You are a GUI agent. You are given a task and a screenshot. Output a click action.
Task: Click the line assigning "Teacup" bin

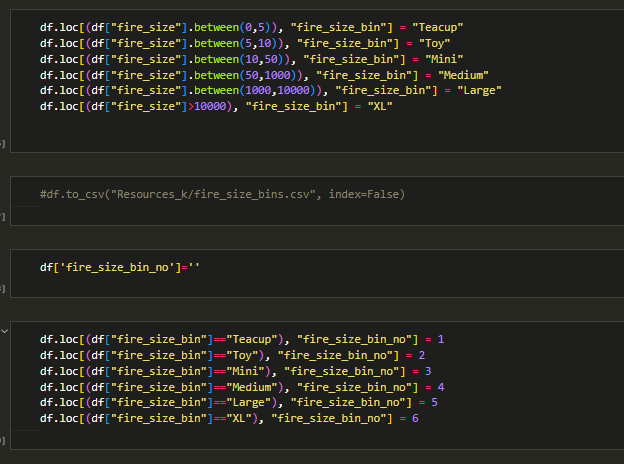[251, 27]
